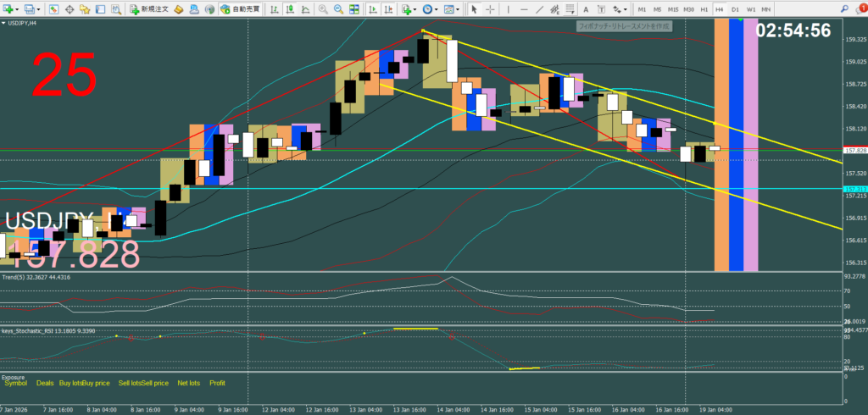Zoom out on the chart
The width and height of the screenshot is (868, 415).
(x=338, y=8)
